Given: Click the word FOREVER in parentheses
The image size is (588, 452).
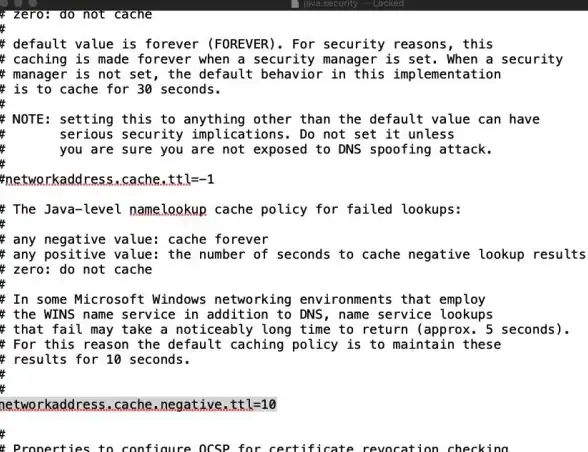Looking at the screenshot, I should tap(242, 44).
